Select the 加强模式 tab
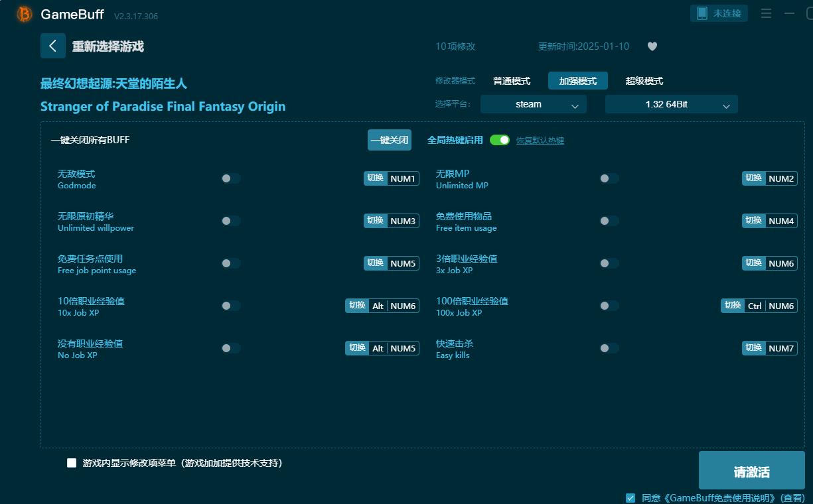The width and height of the screenshot is (813, 504). 577,81
